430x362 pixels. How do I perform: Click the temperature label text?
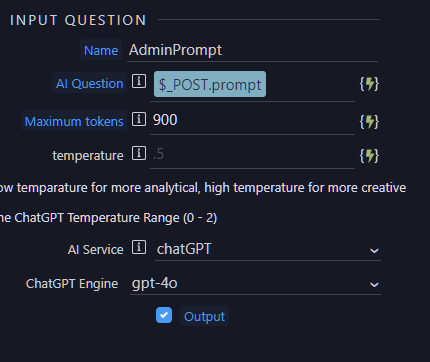click(88, 156)
